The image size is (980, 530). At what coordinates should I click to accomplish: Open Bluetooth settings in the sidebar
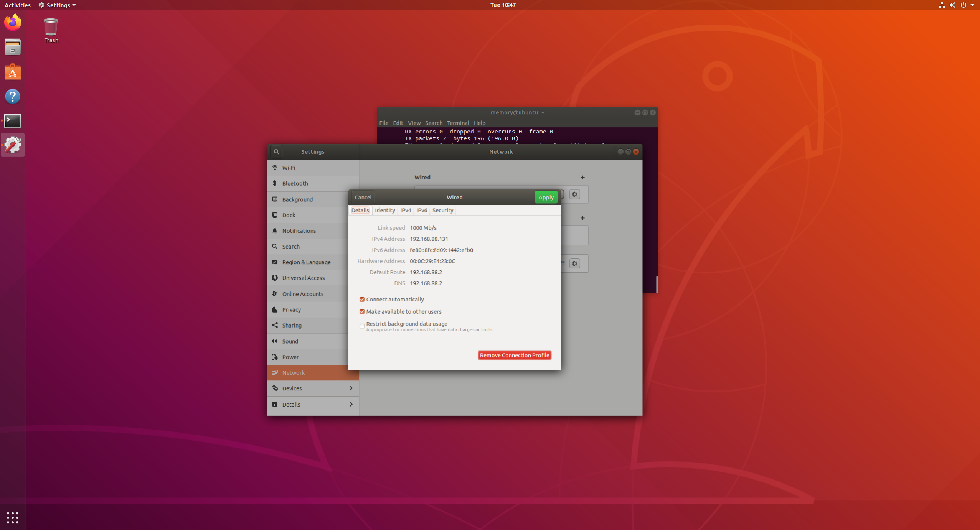coord(313,183)
